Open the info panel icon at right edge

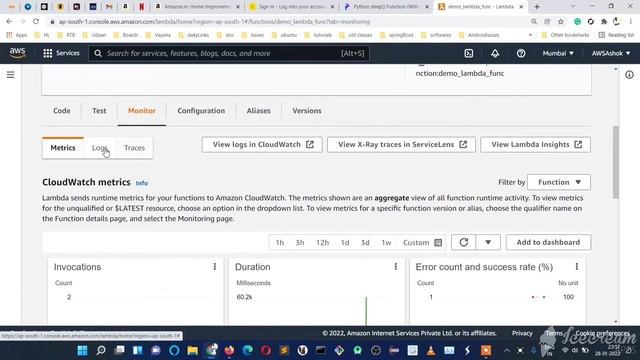pos(629,75)
